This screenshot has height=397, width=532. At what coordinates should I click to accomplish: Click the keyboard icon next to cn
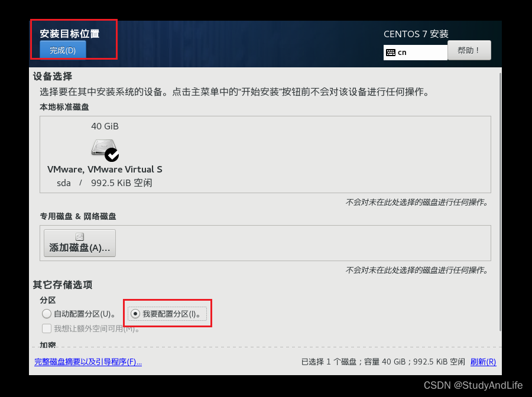(391, 53)
